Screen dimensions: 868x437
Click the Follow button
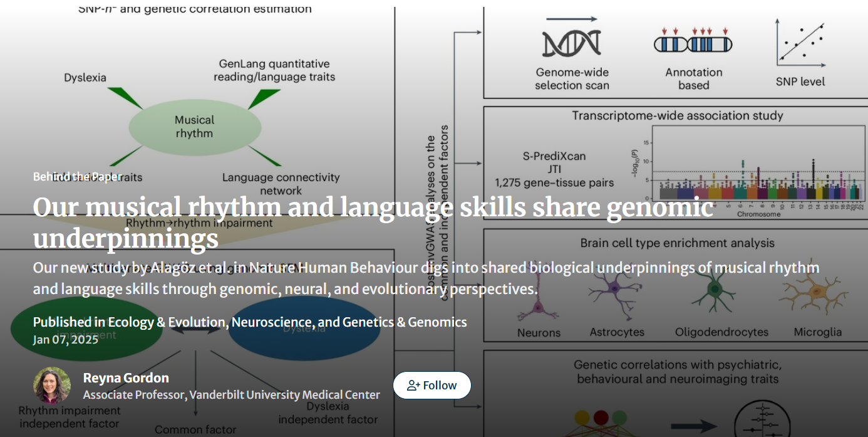point(432,385)
